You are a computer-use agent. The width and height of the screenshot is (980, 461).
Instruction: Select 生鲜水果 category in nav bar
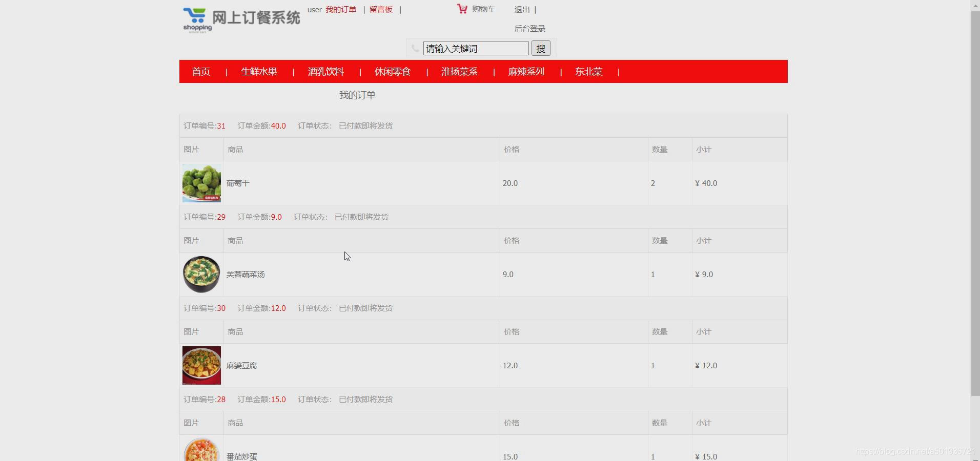point(259,72)
